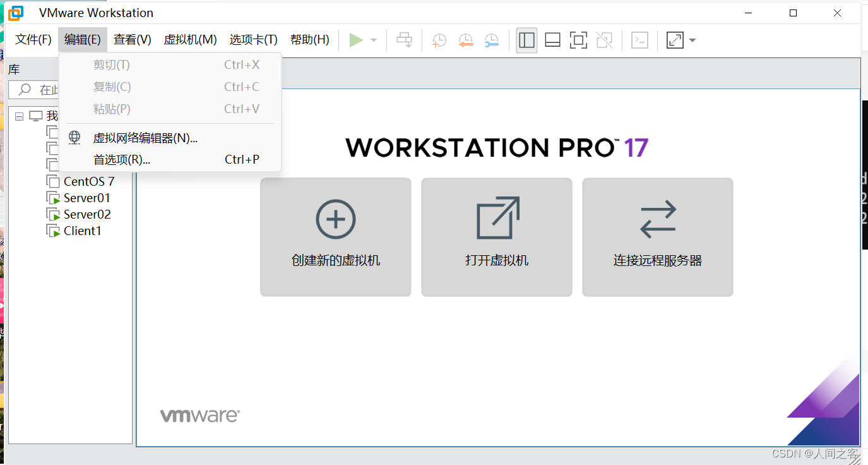Click 打开虚拟机 tile
Screen dimensions: 868x465
pos(497,237)
